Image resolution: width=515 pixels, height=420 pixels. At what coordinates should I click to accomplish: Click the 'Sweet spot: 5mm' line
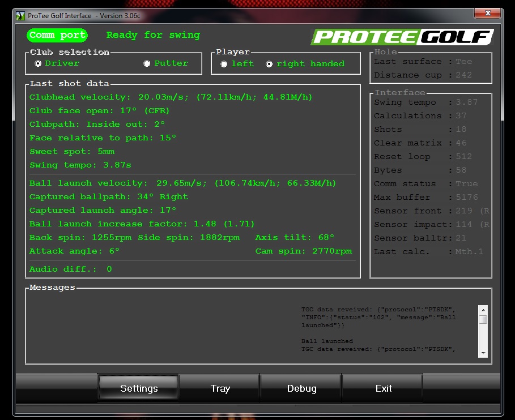click(x=72, y=152)
